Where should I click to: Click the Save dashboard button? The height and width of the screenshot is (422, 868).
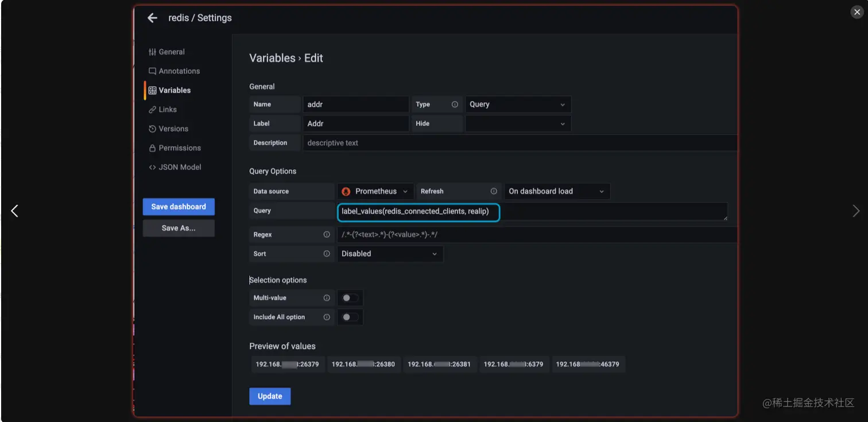(x=179, y=207)
